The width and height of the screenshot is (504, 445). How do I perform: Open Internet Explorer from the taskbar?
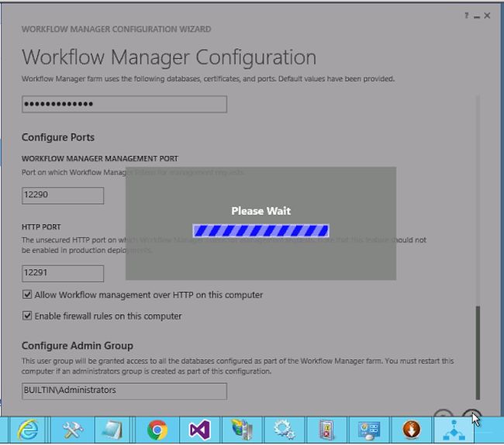tap(28, 429)
